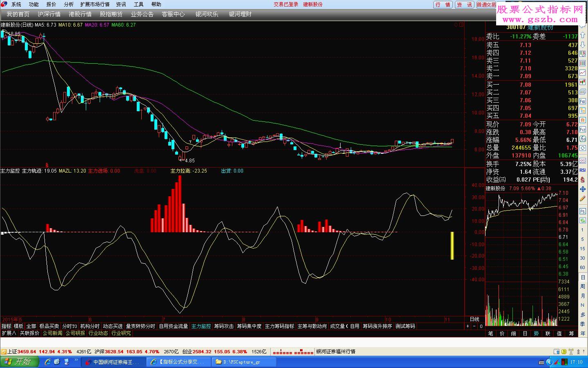This screenshot has height=368, width=588.
Task: Select the 周 weekly period button
Action: [583, 286]
